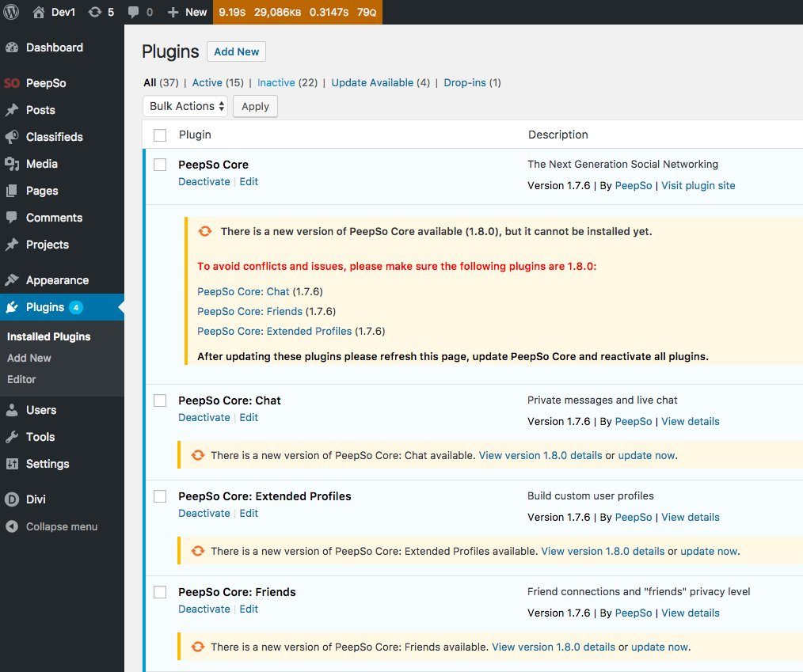Screen dimensions: 803x672
Task: Open View details for PeepSo Core: Friends
Action: (691, 613)
